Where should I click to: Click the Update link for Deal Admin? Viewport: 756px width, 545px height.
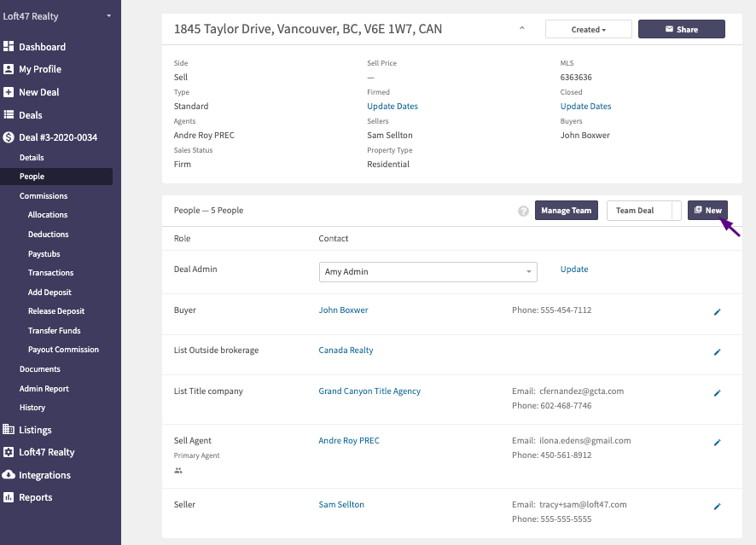(x=573, y=269)
